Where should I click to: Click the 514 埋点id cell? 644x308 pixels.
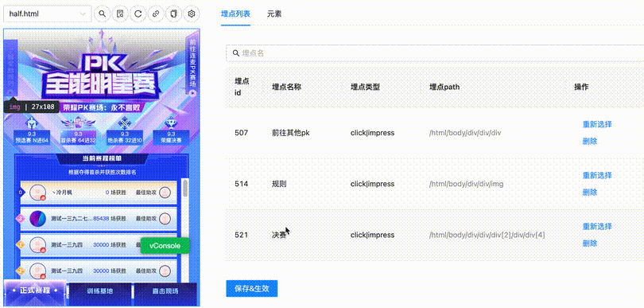click(x=241, y=184)
